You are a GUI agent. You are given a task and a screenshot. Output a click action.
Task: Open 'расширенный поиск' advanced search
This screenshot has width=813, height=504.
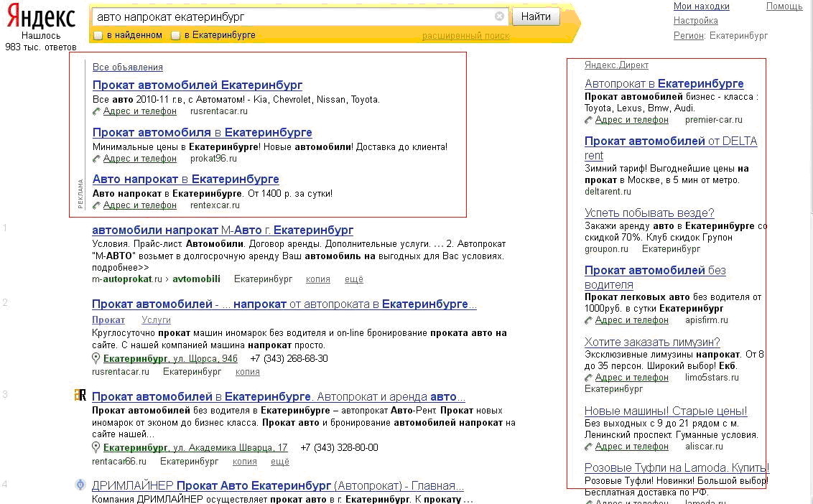point(465,36)
